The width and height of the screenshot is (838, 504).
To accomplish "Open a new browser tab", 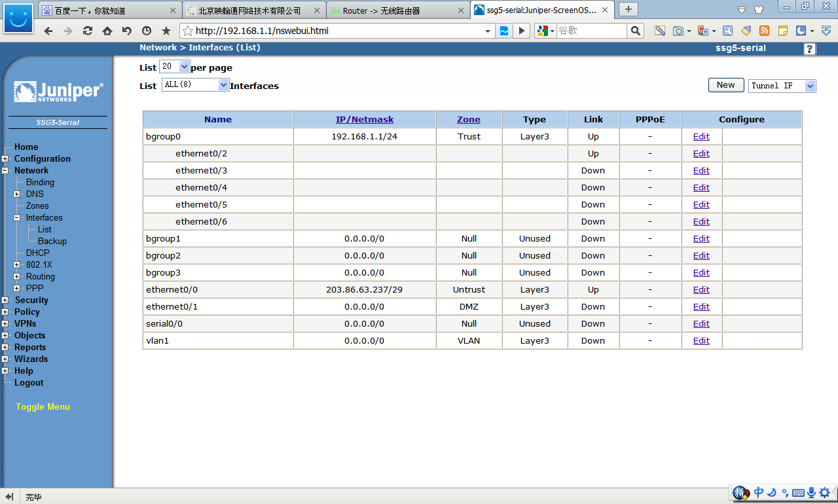I will tap(628, 9).
